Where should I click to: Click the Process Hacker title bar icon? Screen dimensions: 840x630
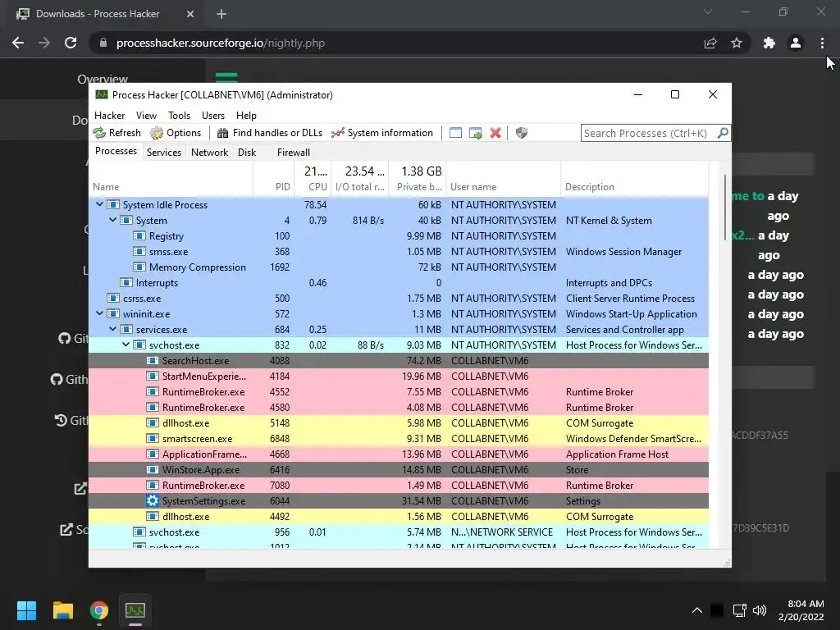tap(101, 95)
